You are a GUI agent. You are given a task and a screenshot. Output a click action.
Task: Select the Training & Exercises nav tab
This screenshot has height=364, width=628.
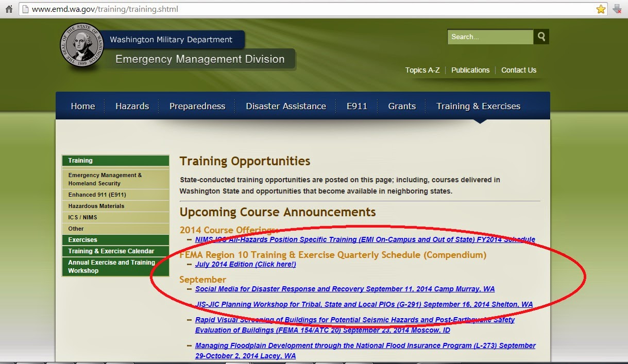pos(479,106)
